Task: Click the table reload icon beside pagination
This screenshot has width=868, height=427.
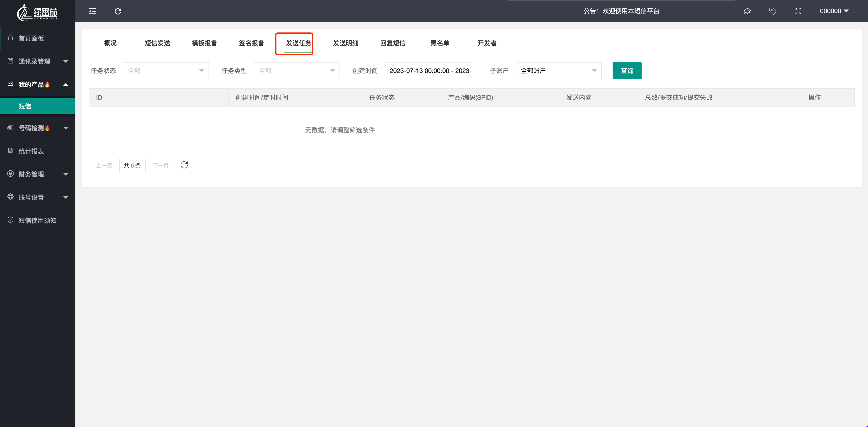Action: (184, 165)
